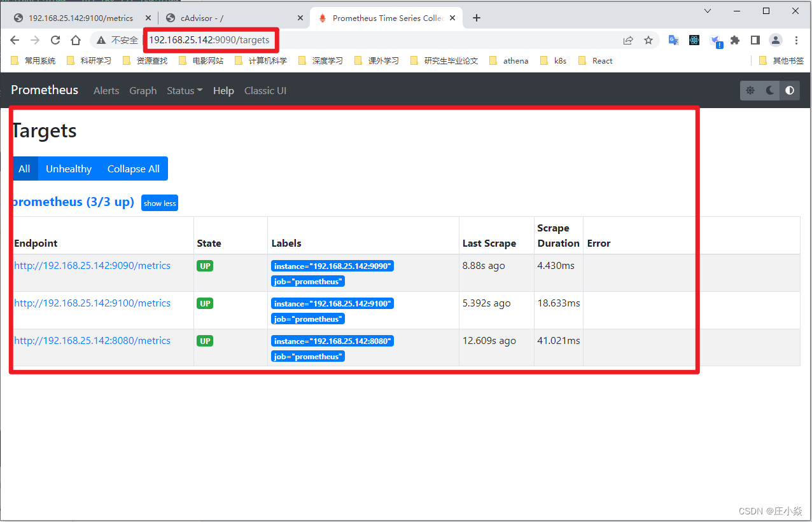Toggle 'show less' on prometheus job group
Image resolution: width=812 pixels, height=522 pixels.
[159, 203]
